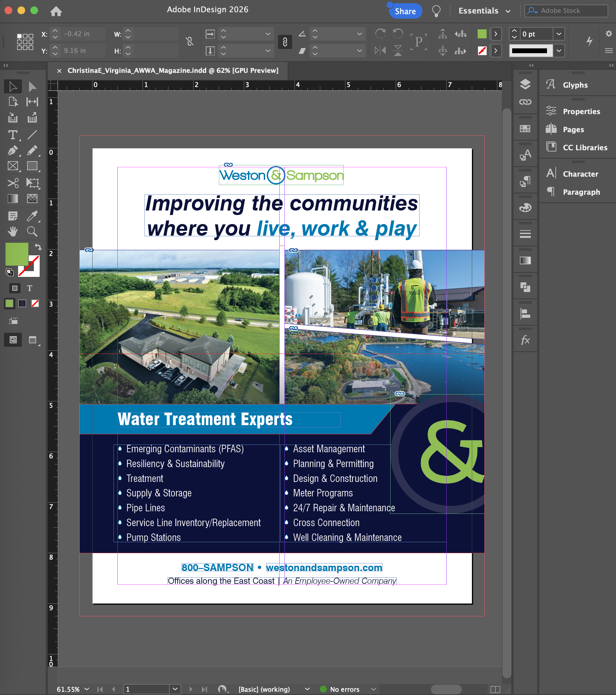The width and height of the screenshot is (616, 695).
Task: Select the Rectangle tool
Action: point(32,166)
